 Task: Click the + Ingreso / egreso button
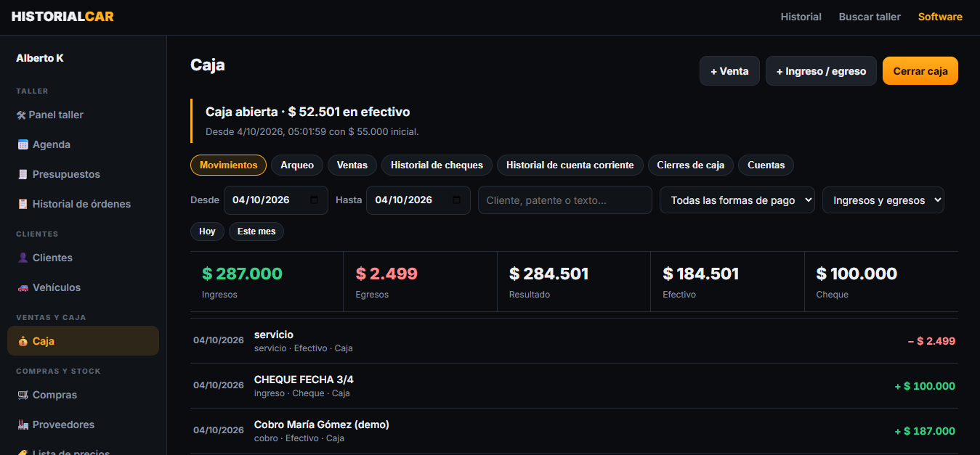tap(821, 71)
